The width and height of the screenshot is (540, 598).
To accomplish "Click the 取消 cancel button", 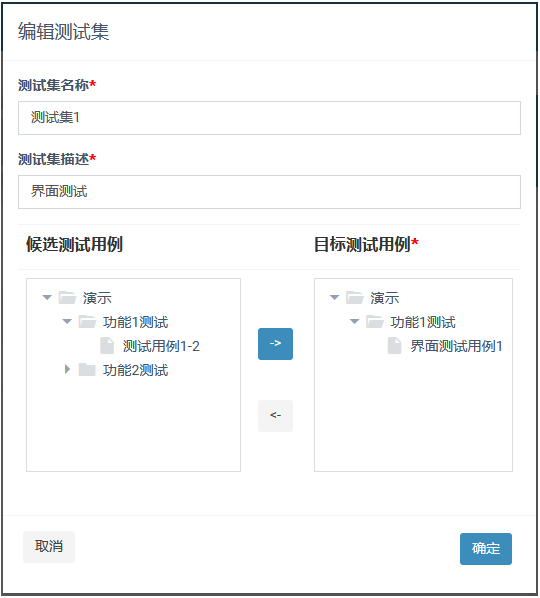I will pyautogui.click(x=49, y=547).
